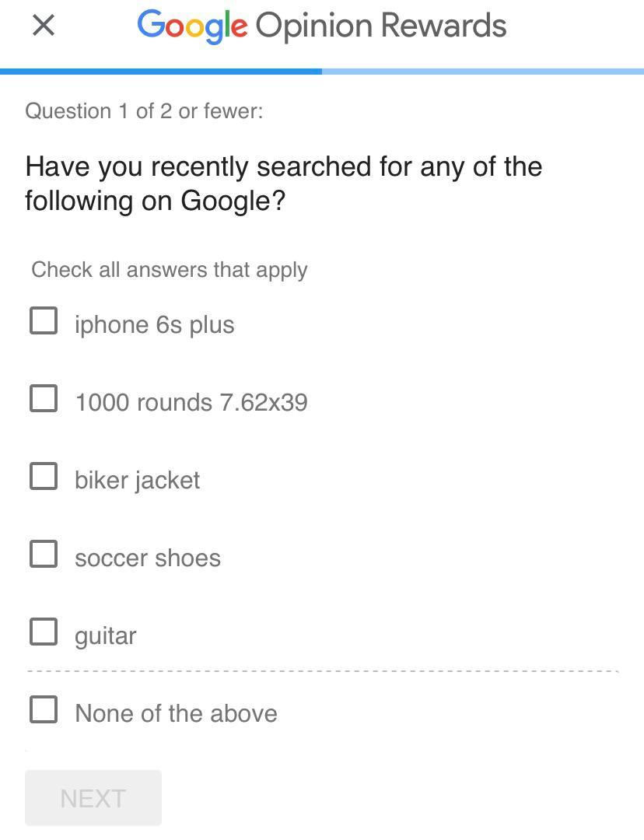Click the "biker jacket" answer label text
Viewport: 644px width, 840px height.
pos(137,480)
